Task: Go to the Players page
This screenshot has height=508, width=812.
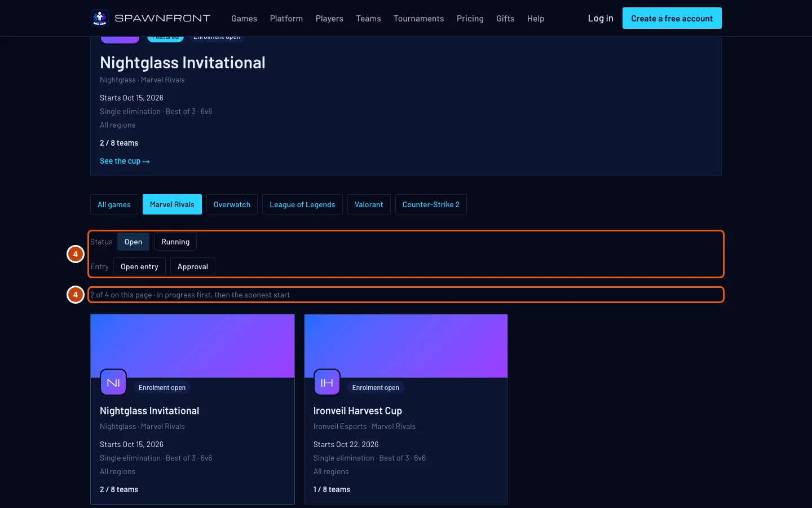Action: coord(329,19)
